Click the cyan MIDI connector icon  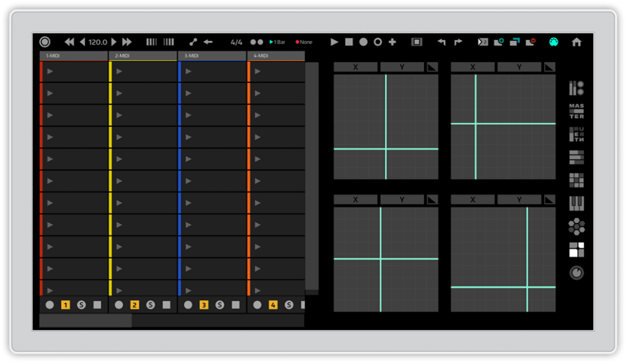click(x=553, y=42)
